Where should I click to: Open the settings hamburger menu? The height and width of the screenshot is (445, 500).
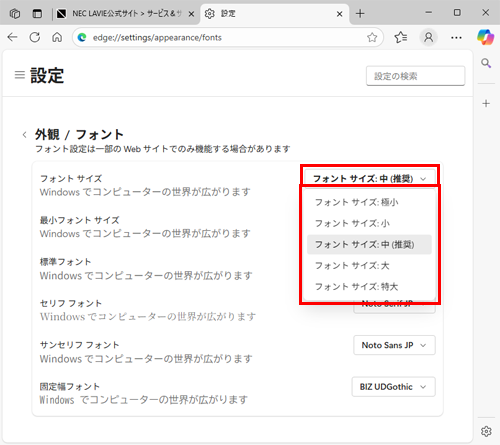[20, 75]
